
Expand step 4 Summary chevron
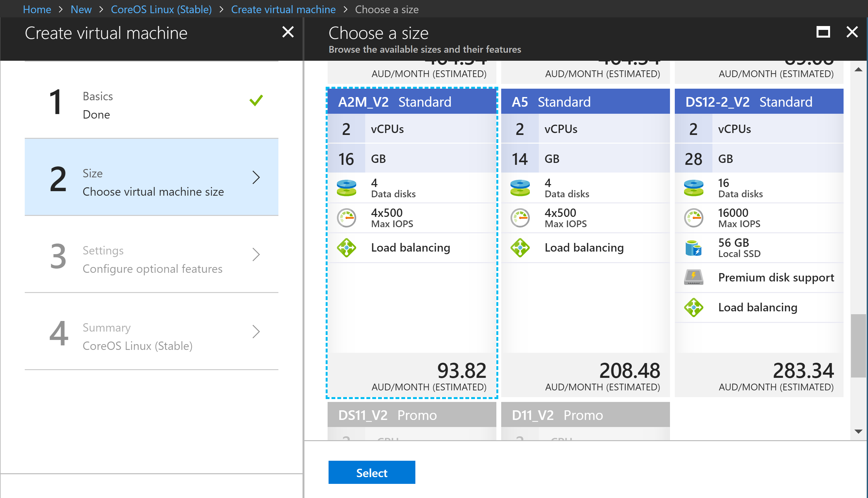(256, 332)
